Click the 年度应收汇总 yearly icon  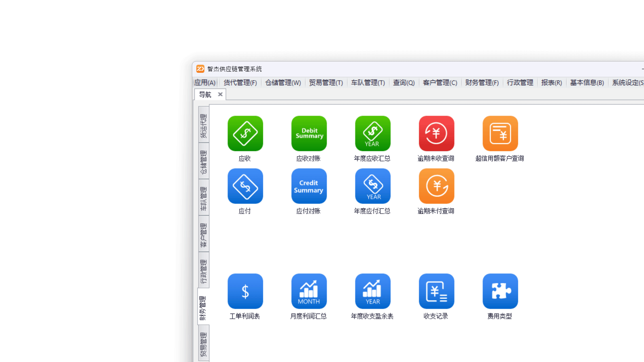[372, 133]
